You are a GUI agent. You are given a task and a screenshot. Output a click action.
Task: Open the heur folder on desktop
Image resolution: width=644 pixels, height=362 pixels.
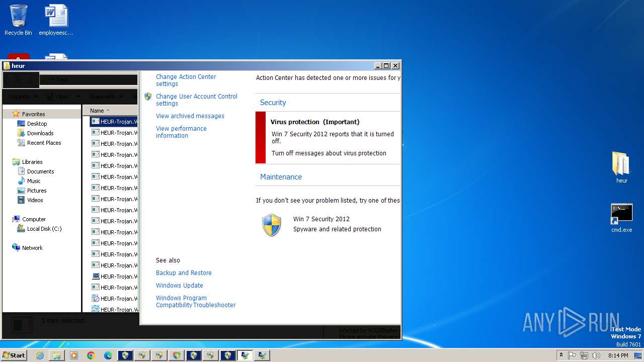click(x=622, y=167)
